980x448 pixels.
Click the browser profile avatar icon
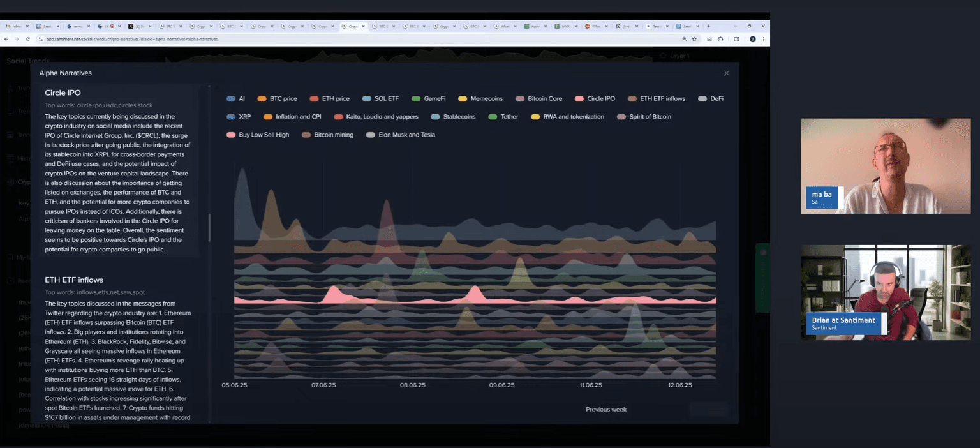[x=752, y=39]
